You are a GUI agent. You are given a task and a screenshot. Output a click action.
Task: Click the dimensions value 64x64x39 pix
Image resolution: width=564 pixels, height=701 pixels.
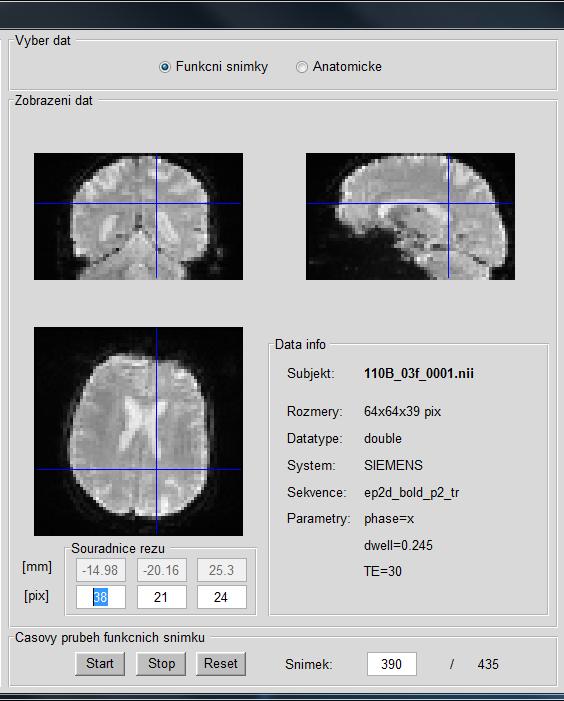point(402,411)
